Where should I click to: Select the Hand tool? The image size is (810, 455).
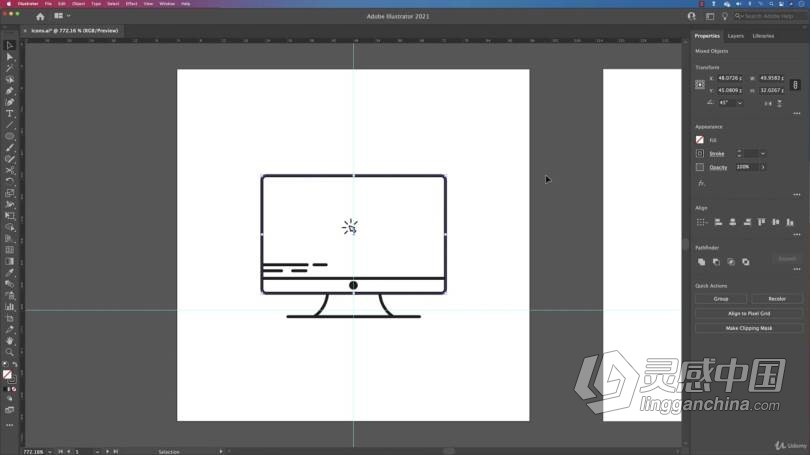(x=10, y=341)
